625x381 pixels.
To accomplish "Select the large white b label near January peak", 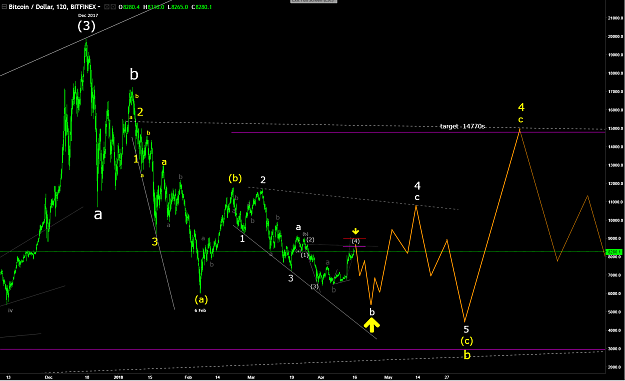I will pyautogui.click(x=134, y=74).
